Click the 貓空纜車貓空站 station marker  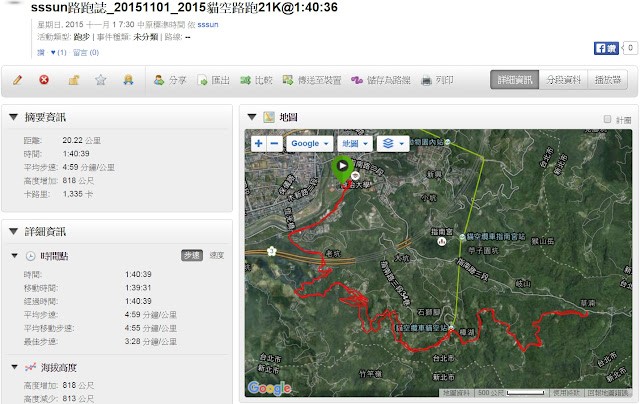(451, 327)
